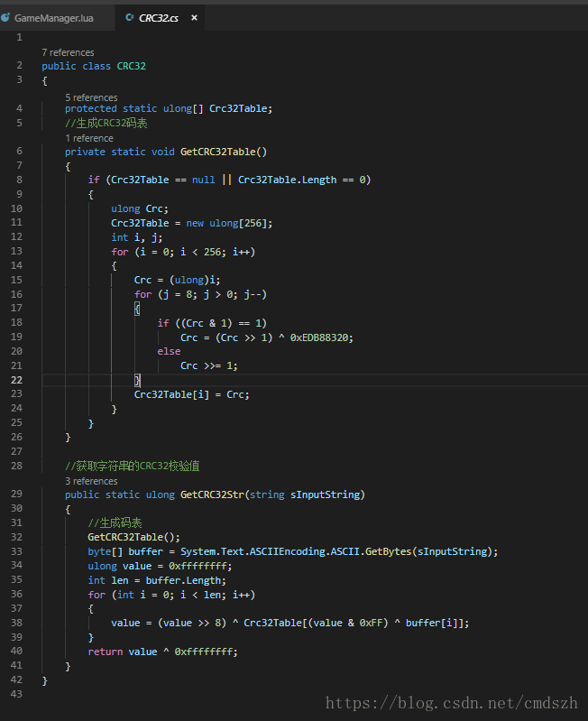Image resolution: width=588 pixels, height=721 pixels.
Task: Click the class name CRC32 on line 2
Action: 132,66
